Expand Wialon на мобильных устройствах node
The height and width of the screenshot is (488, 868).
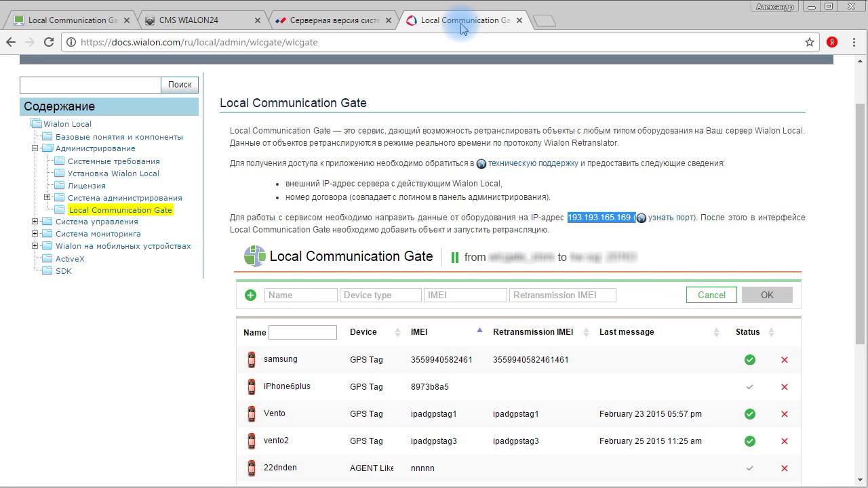point(35,245)
